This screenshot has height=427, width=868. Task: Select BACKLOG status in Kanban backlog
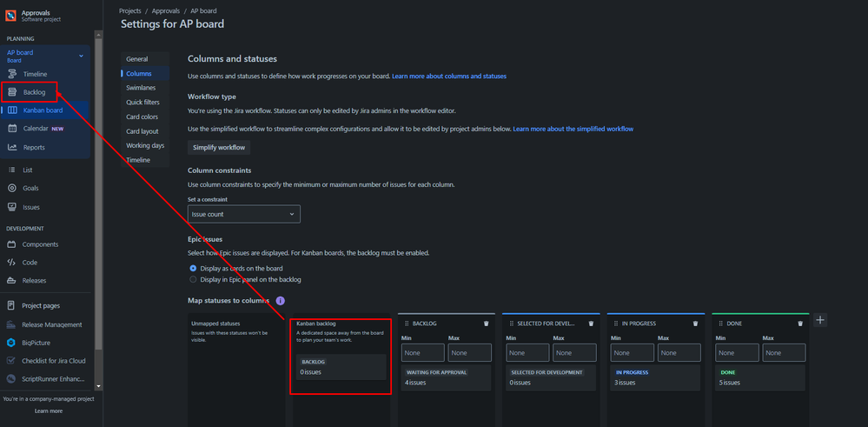click(341, 367)
